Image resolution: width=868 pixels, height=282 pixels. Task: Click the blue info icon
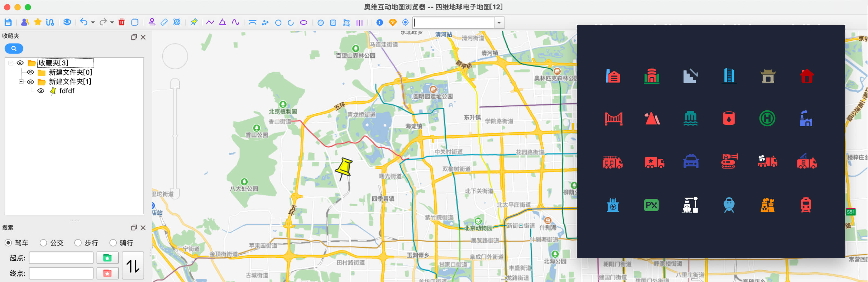(379, 22)
